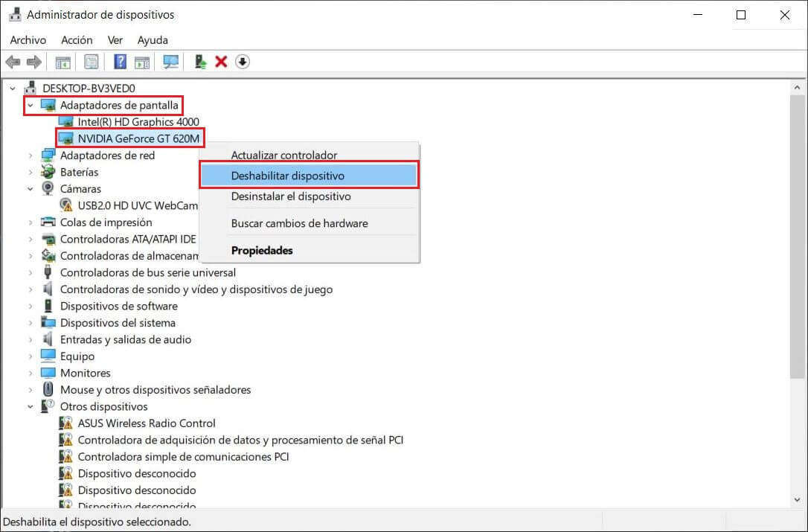The image size is (808, 532).
Task: Click the vertical scrollbar thumb
Action: (797, 237)
